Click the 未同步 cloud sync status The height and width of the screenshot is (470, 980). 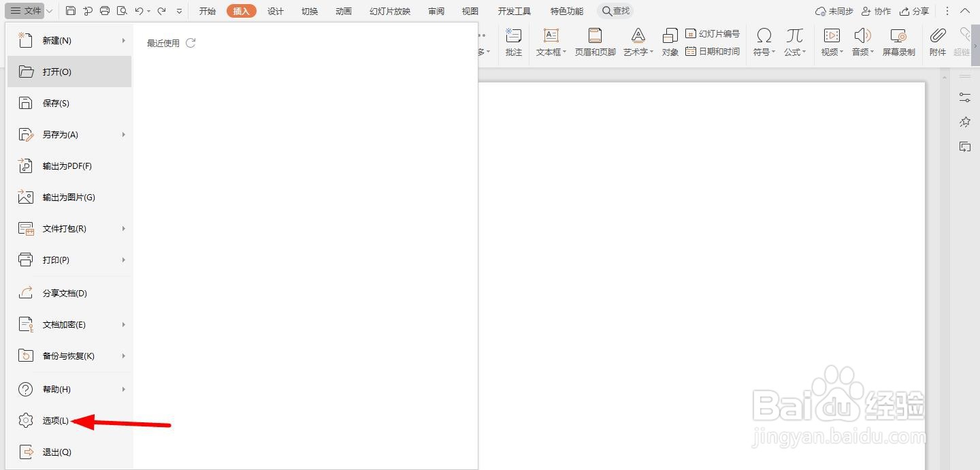[x=834, y=11]
